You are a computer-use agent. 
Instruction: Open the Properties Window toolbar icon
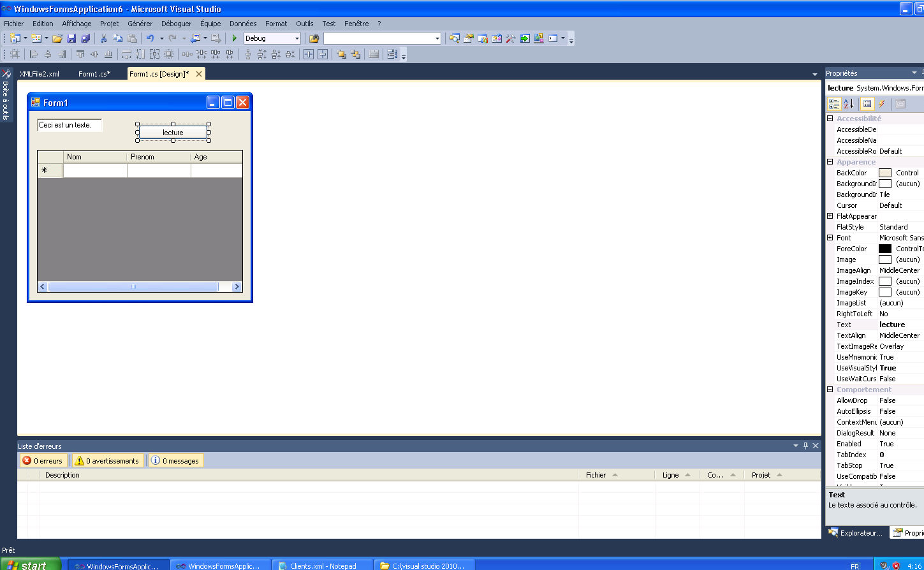coord(469,38)
